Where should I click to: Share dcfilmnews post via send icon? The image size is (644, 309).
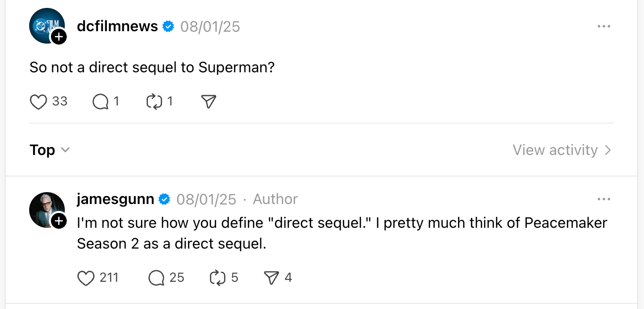tap(209, 102)
